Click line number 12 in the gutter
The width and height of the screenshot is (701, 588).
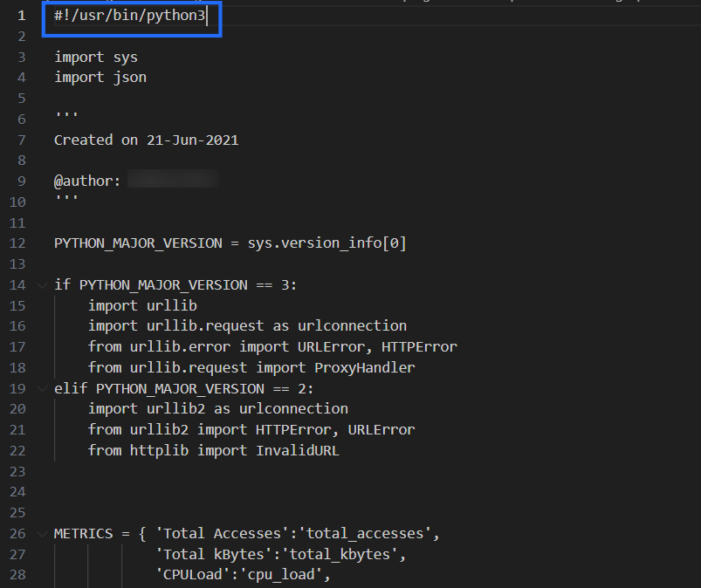click(17, 243)
